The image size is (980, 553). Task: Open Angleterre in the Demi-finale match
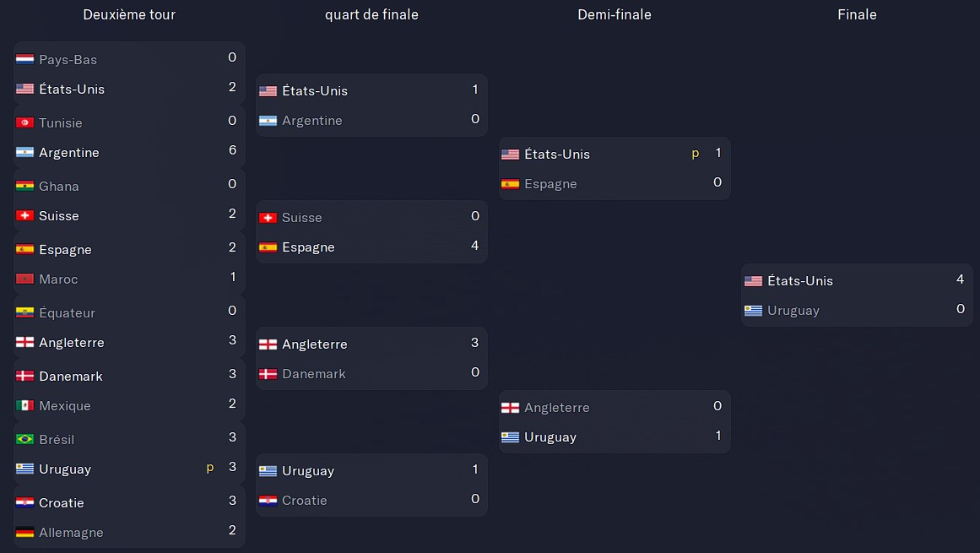pyautogui.click(x=557, y=408)
